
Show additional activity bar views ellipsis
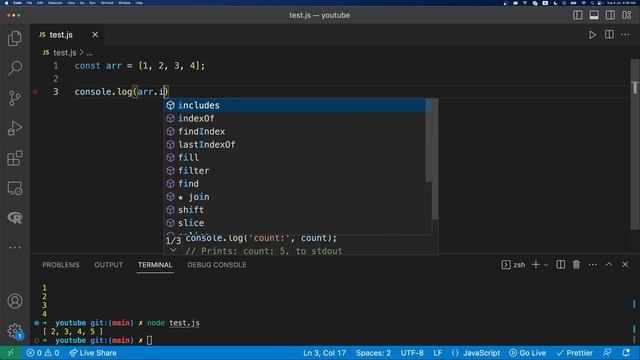[15, 247]
